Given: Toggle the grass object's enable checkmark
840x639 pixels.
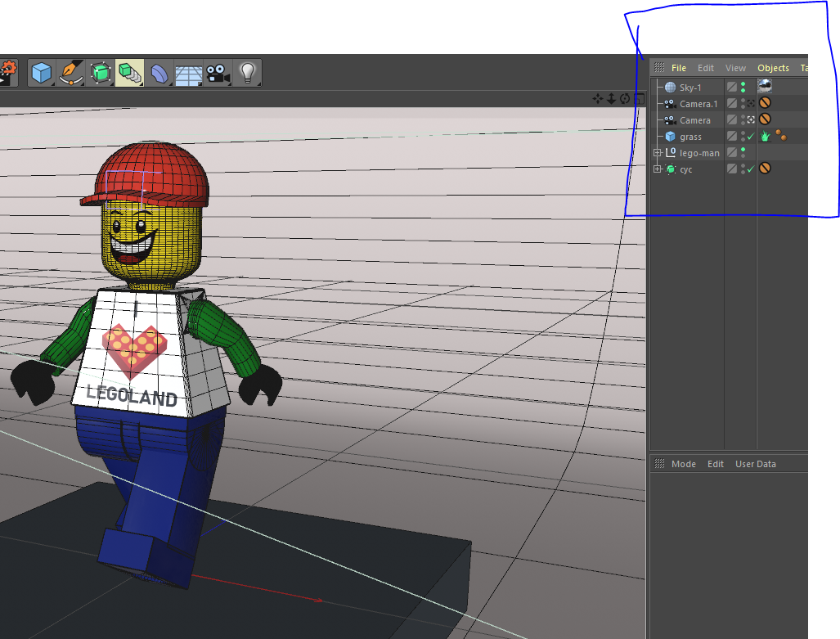Looking at the screenshot, I should [750, 137].
